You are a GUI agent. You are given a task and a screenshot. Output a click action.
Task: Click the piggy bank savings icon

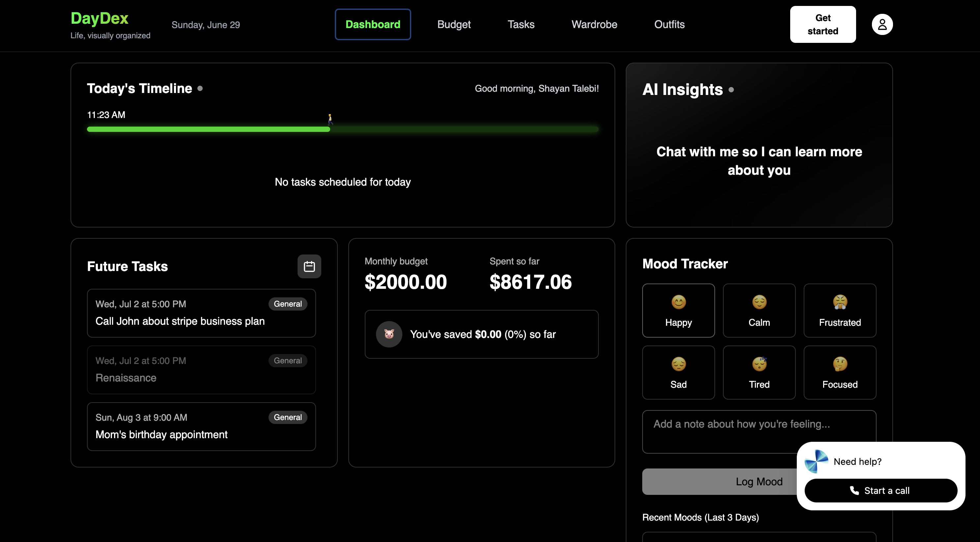tap(389, 334)
